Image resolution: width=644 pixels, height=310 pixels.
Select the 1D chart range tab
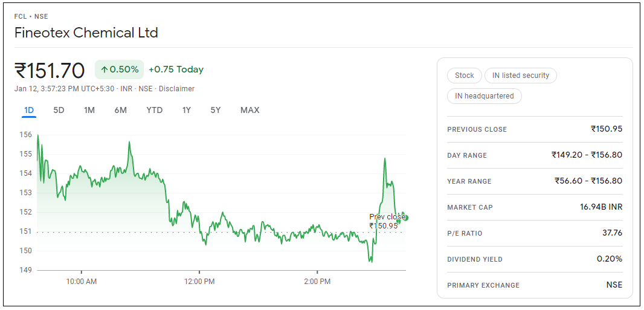[x=29, y=110]
